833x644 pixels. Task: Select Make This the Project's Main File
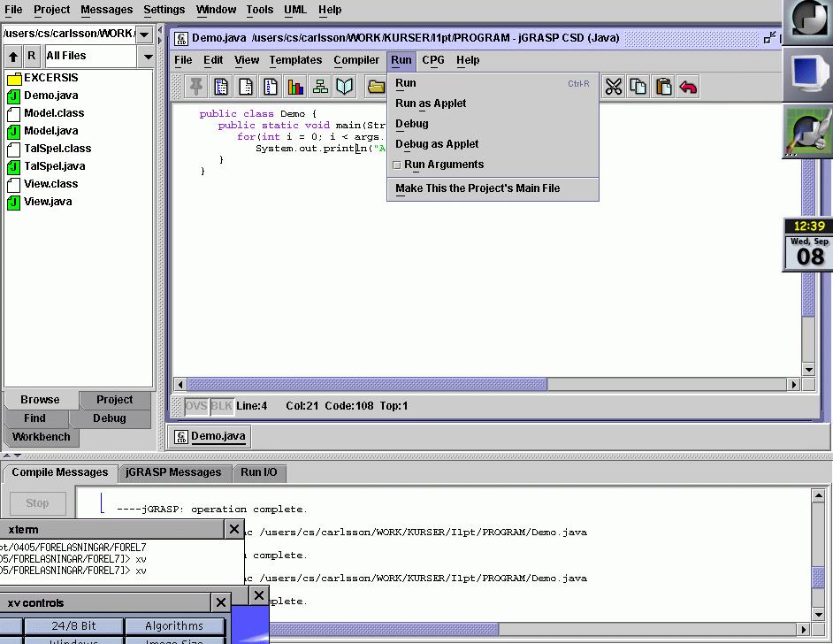(x=493, y=188)
